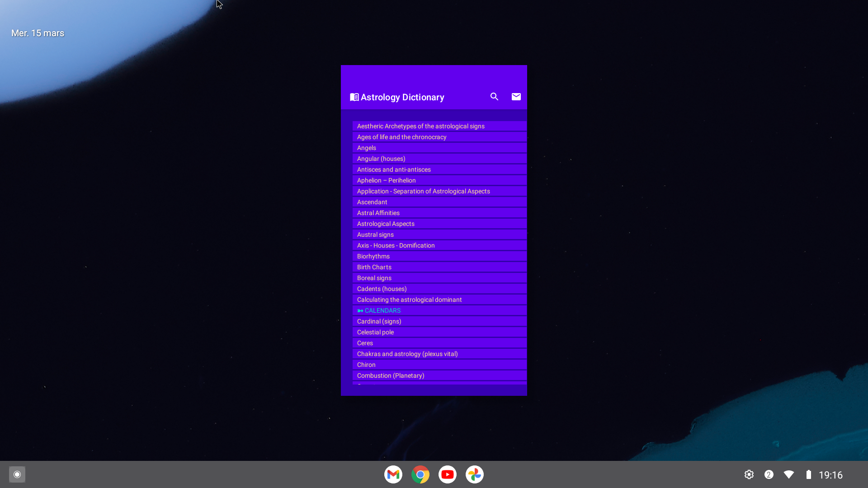Open the launcher button on the shelf
The height and width of the screenshot is (488, 868).
coord(17,474)
